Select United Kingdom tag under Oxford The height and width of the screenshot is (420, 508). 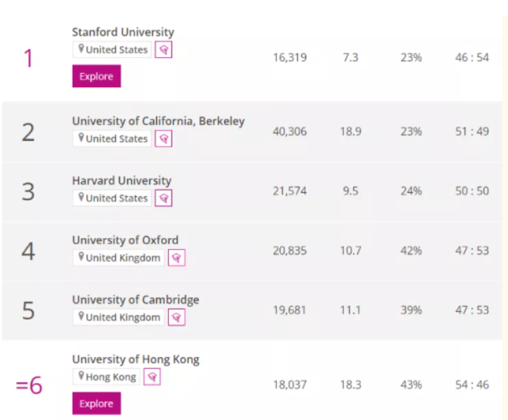(118, 258)
